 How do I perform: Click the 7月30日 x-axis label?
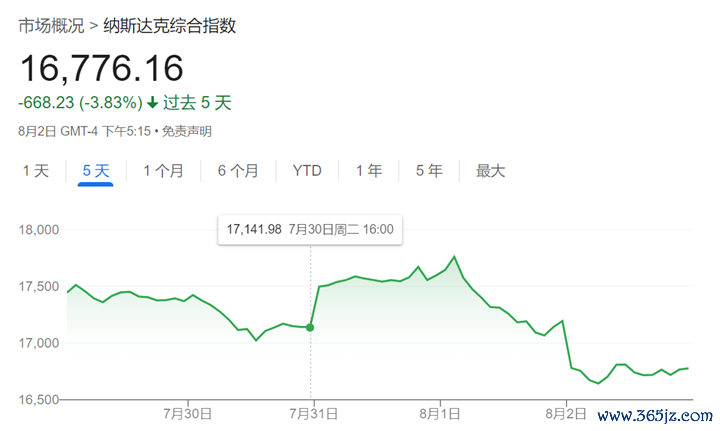(187, 414)
